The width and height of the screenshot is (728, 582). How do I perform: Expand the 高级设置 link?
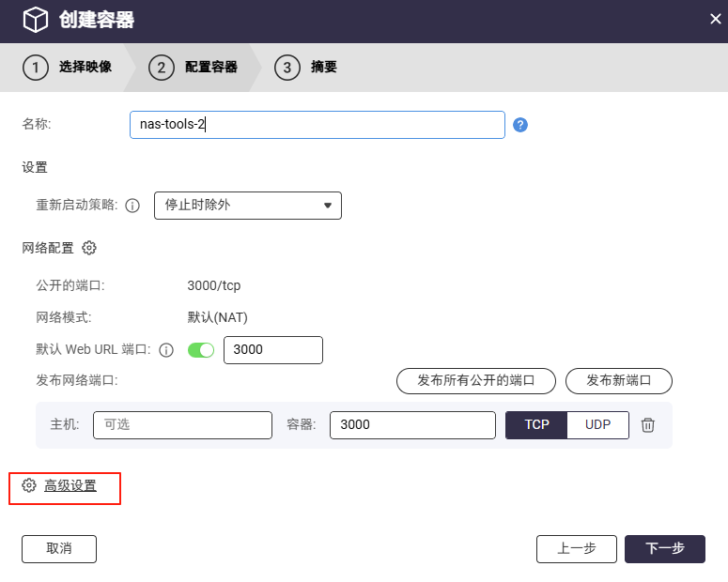[x=70, y=485]
